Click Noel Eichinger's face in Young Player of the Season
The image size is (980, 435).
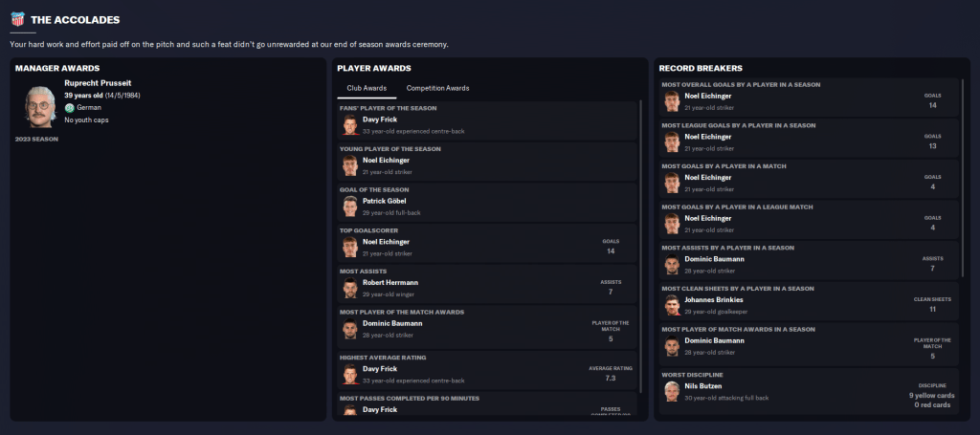point(350,165)
